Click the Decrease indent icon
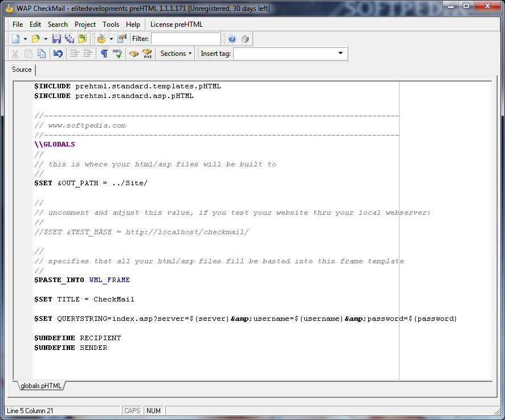Image resolution: width=505 pixels, height=420 pixels. [75, 54]
